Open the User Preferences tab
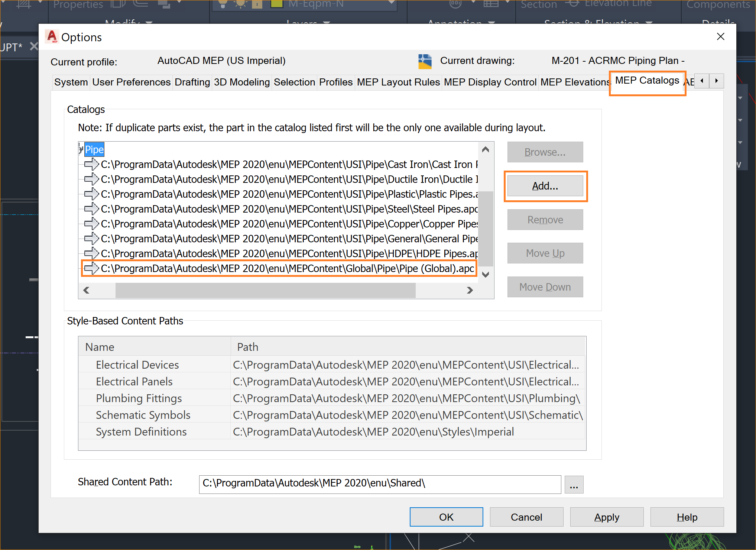The image size is (756, 550). 131,82
